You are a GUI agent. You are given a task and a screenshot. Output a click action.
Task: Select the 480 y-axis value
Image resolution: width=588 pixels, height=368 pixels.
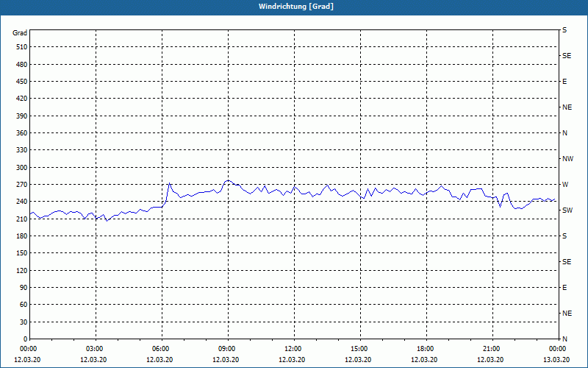21,65
